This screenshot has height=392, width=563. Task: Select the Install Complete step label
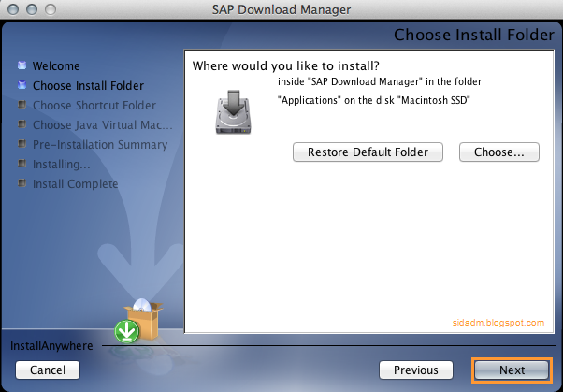coord(76,184)
